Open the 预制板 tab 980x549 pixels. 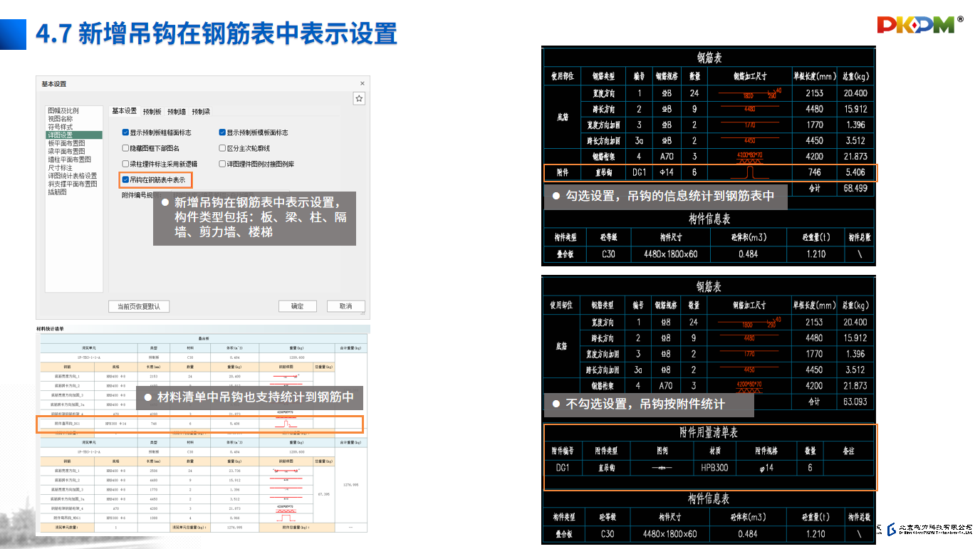point(152,112)
